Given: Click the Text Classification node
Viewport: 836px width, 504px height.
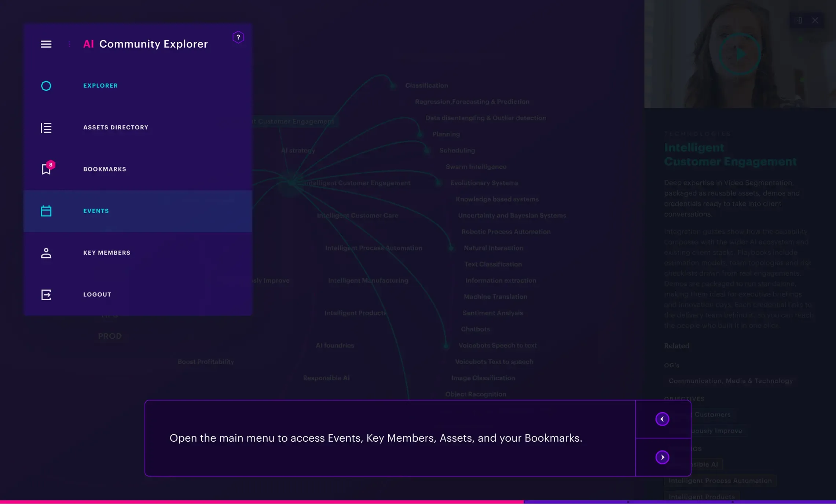Looking at the screenshot, I should coord(493,264).
